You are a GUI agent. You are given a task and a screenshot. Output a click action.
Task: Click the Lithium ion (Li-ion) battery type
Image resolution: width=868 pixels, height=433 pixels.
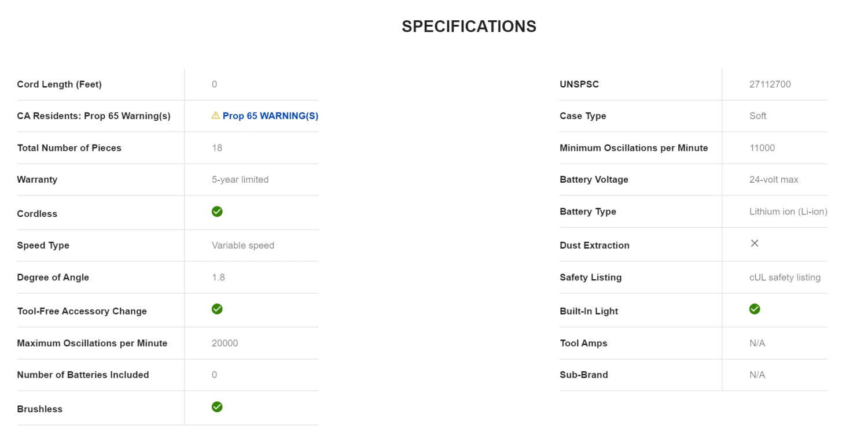788,212
